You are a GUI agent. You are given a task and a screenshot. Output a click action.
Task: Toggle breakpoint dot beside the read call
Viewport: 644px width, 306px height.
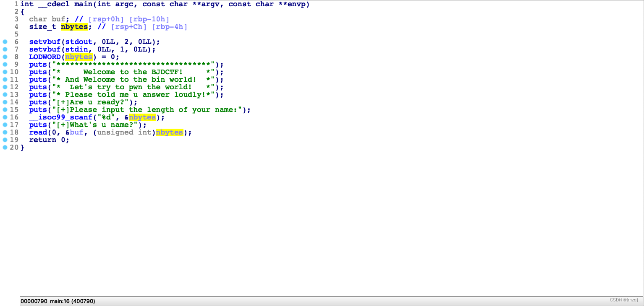point(5,132)
